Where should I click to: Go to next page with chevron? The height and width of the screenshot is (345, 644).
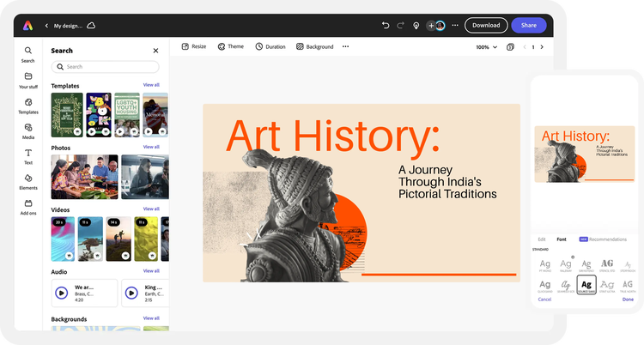point(542,47)
